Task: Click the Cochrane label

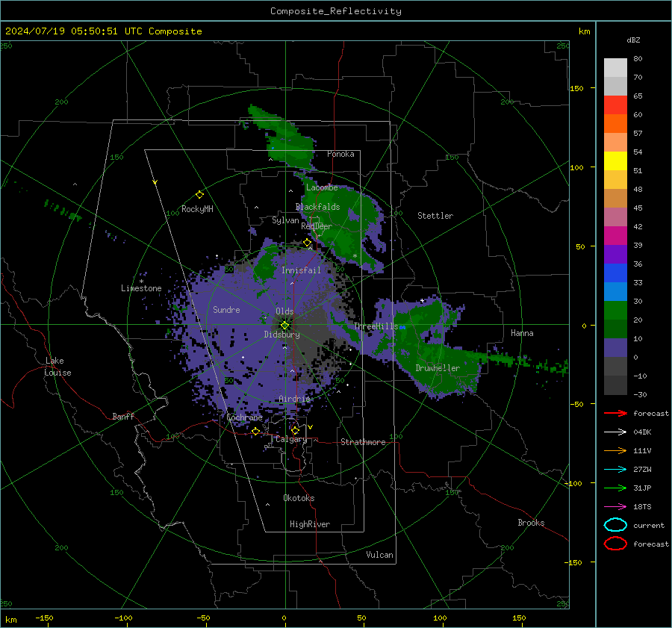Action: [244, 417]
